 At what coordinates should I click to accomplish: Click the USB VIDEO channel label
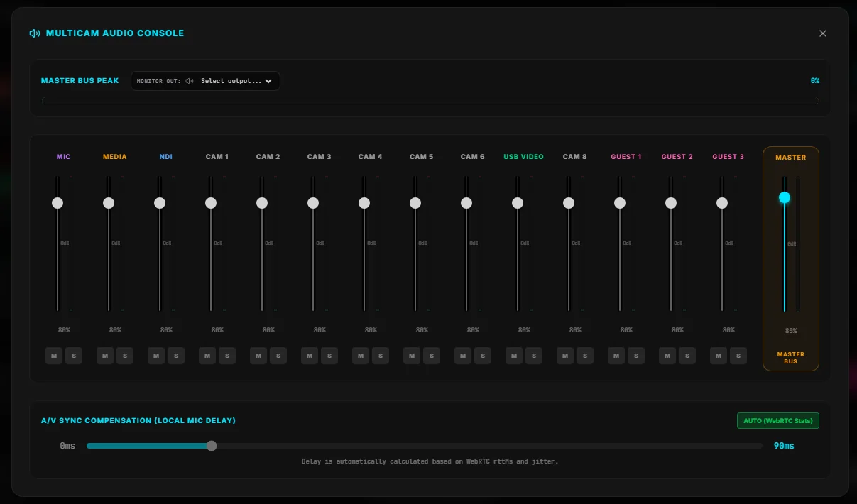[524, 157]
